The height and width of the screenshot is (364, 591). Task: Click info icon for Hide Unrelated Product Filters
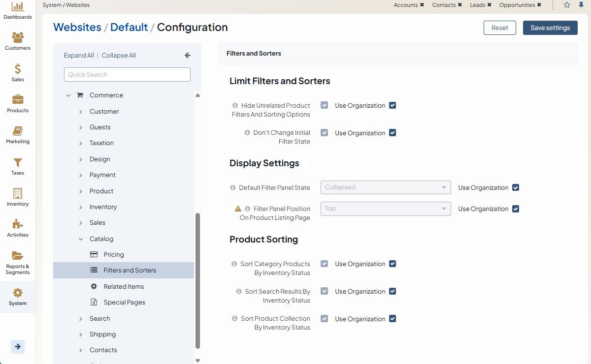235,105
